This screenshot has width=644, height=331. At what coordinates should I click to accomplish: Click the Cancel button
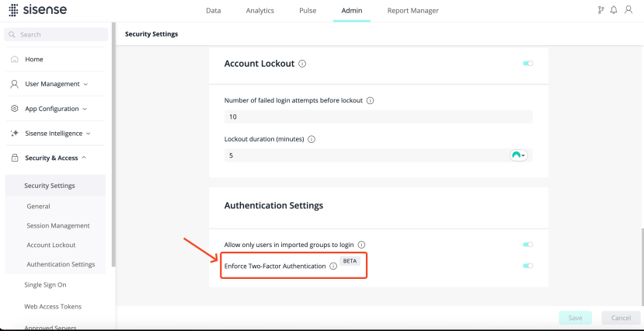point(620,318)
